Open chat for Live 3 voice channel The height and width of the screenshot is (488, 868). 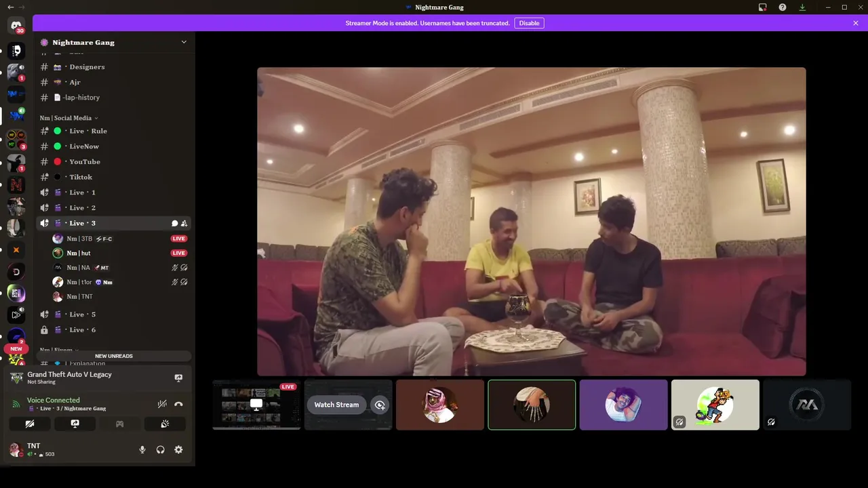[x=174, y=223]
